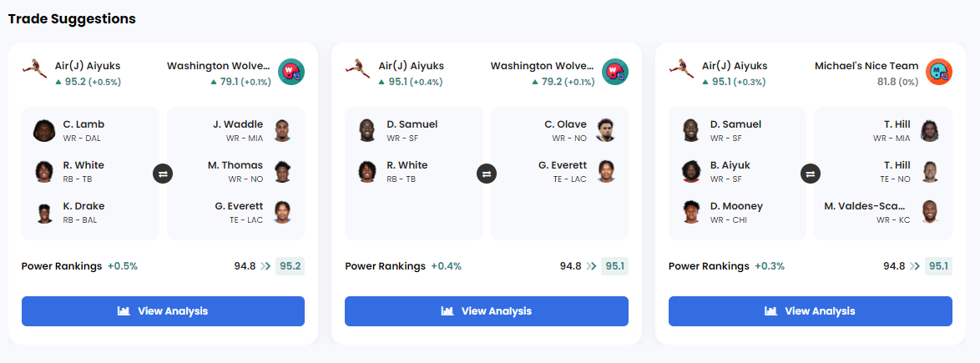This screenshot has height=363, width=980.
Task: Click the M. Valdes-Sca... player name
Action: coord(866,206)
